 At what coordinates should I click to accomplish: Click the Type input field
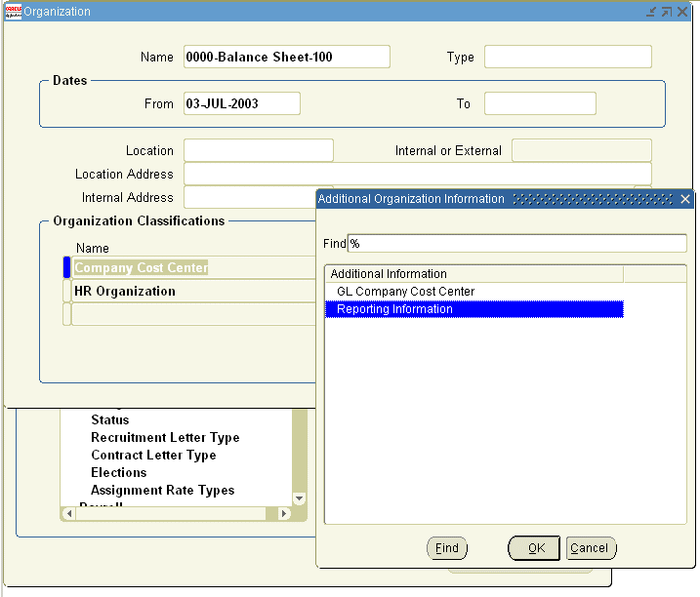coord(568,57)
